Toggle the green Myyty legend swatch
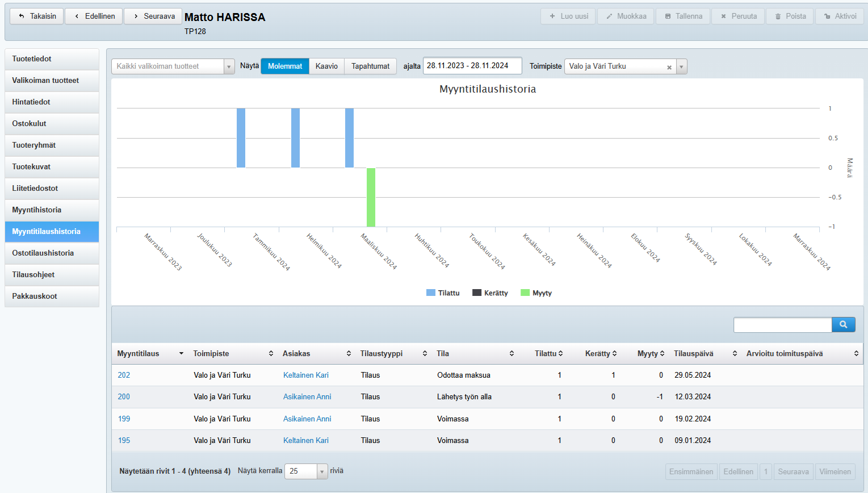The image size is (868, 493). click(x=525, y=293)
